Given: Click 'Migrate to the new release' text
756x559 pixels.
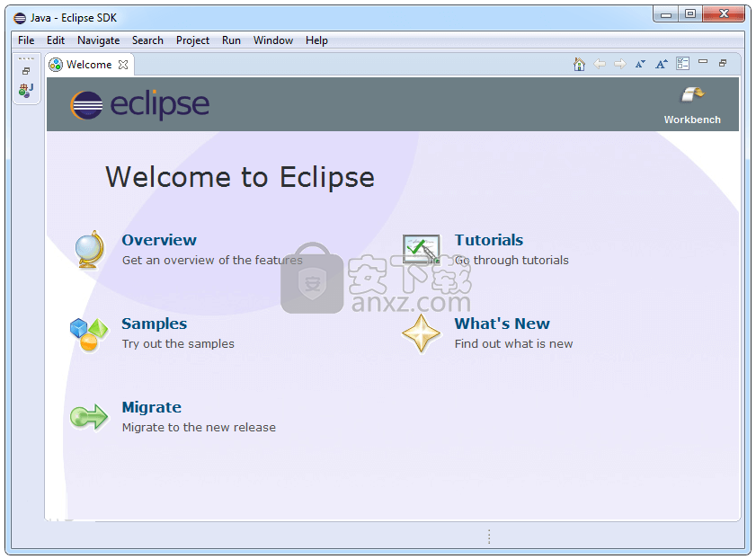Looking at the screenshot, I should click(x=199, y=428).
